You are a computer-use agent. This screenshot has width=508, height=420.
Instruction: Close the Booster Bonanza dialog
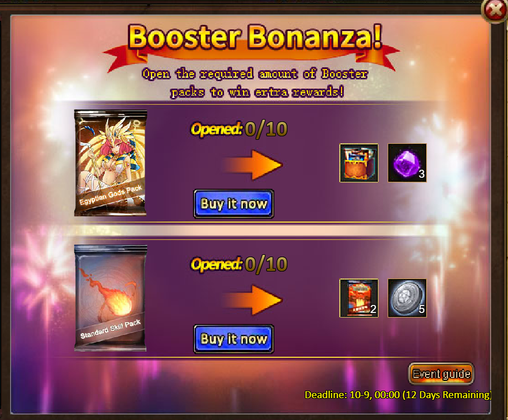pyautogui.click(x=495, y=10)
